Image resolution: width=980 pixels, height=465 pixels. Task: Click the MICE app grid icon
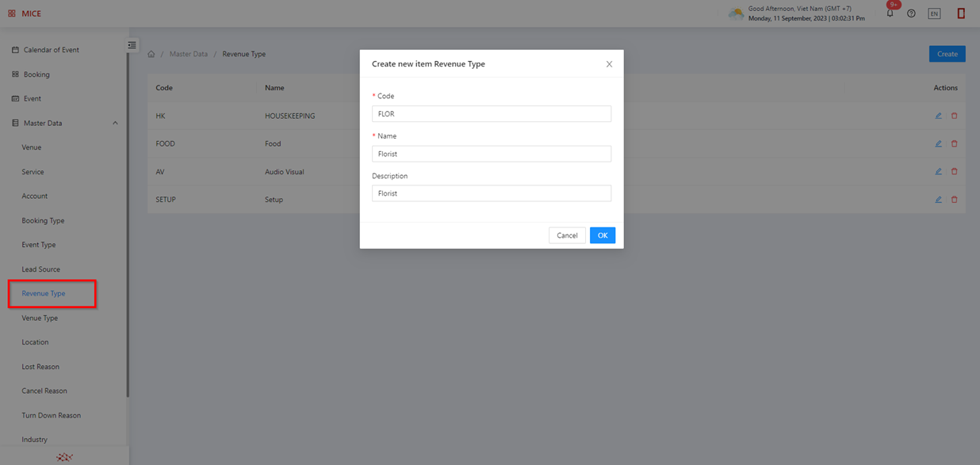[x=12, y=13]
